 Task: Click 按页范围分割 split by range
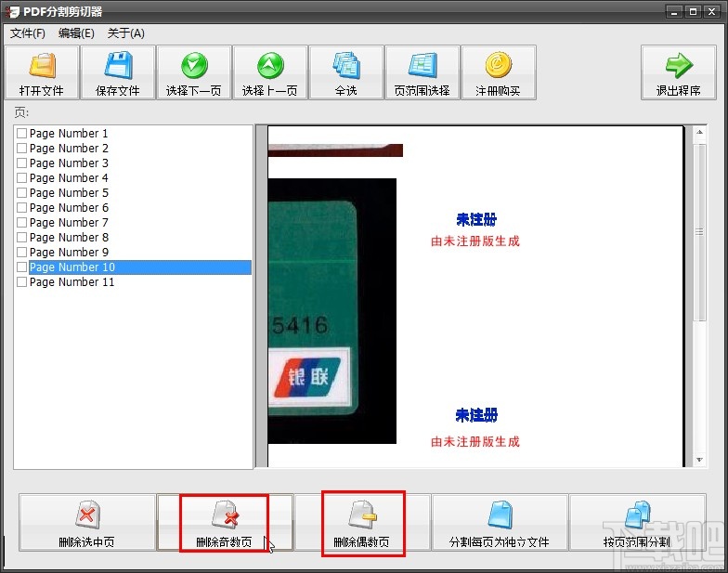(x=637, y=523)
